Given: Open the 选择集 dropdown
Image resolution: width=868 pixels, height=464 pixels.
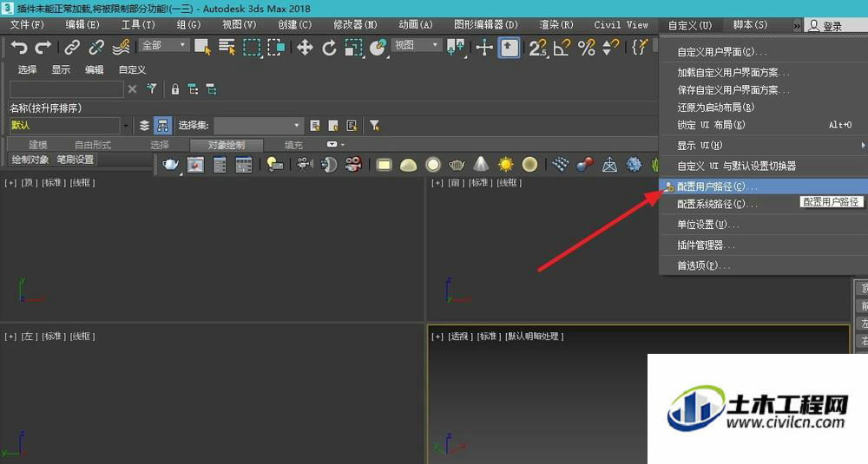Looking at the screenshot, I should pos(259,126).
